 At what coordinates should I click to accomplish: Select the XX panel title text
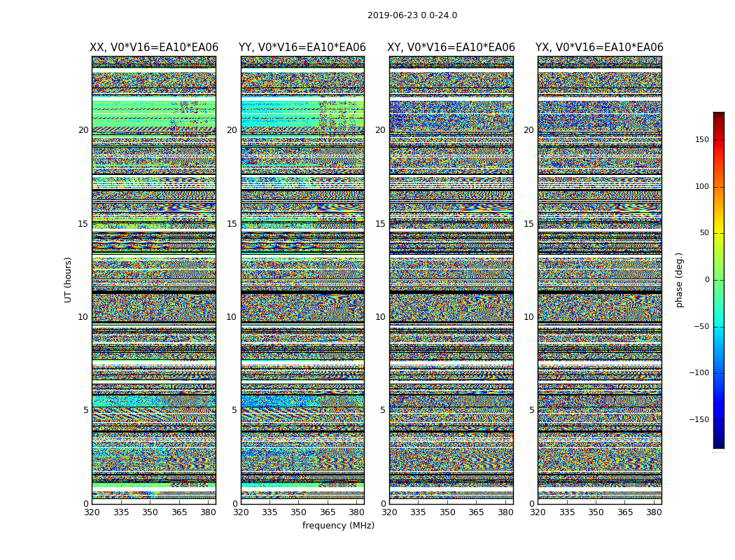tap(154, 48)
